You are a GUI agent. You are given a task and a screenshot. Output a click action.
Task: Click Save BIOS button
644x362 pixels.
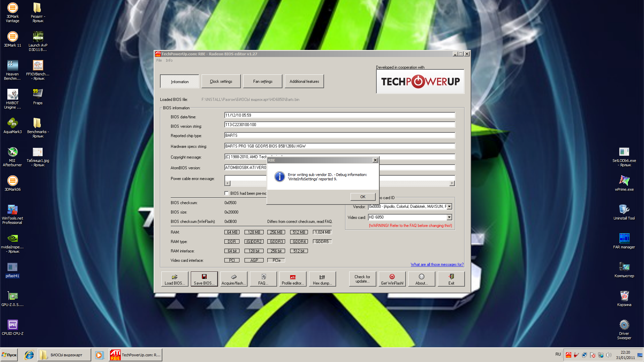(204, 279)
